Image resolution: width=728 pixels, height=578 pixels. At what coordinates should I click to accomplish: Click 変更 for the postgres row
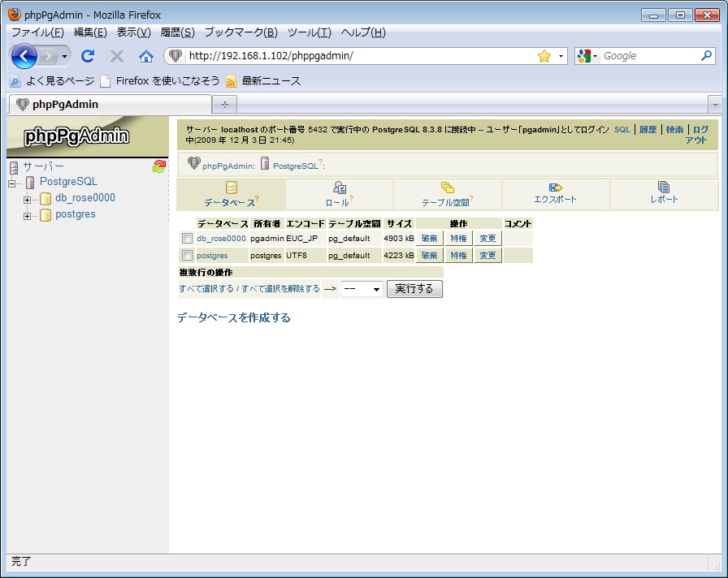pyautogui.click(x=488, y=256)
